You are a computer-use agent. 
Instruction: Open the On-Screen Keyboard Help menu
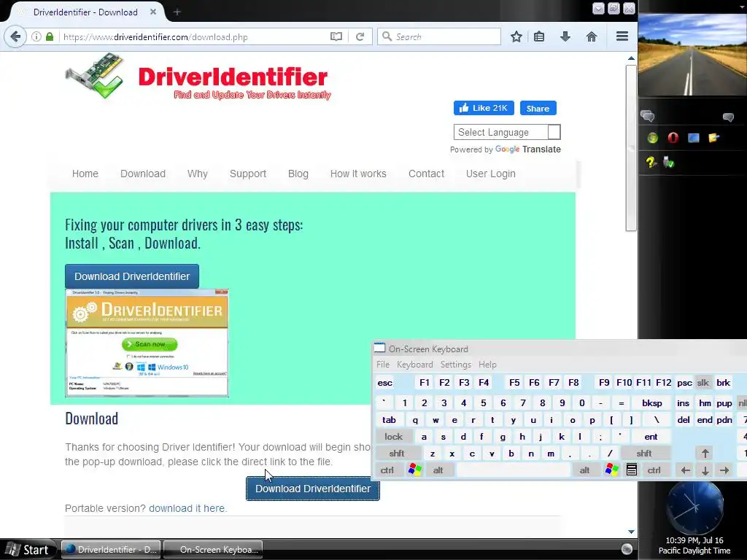[x=487, y=365]
